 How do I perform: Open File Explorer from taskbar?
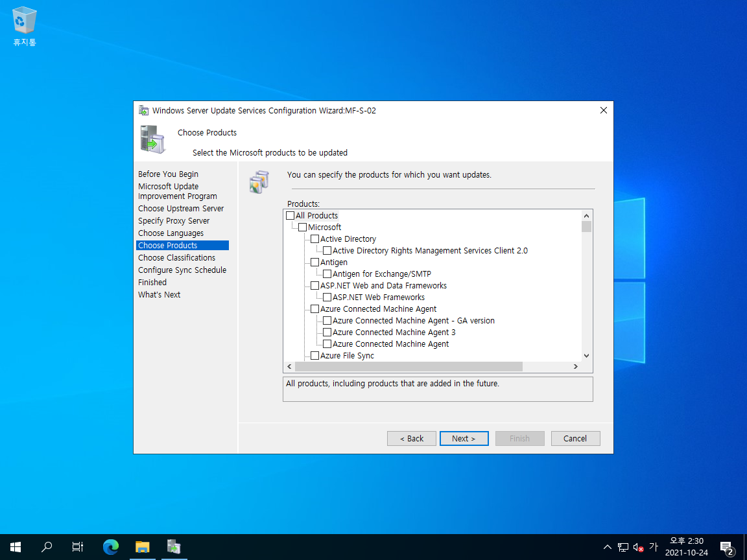(x=143, y=546)
